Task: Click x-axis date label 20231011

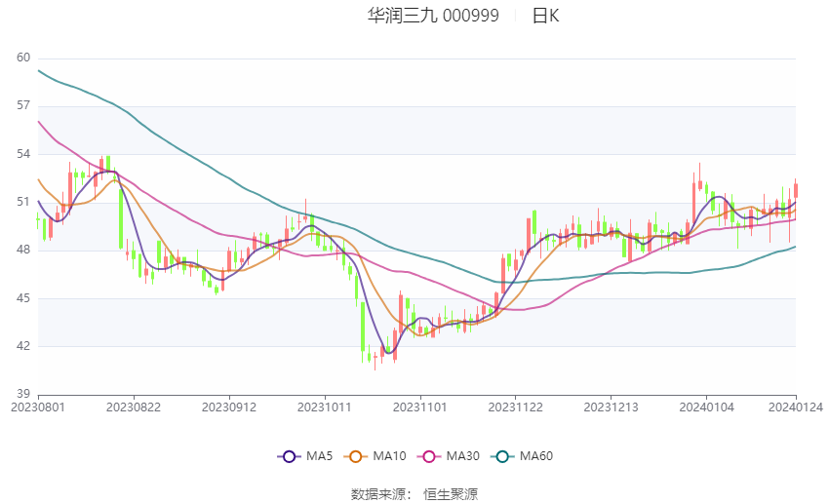Action: (x=324, y=407)
